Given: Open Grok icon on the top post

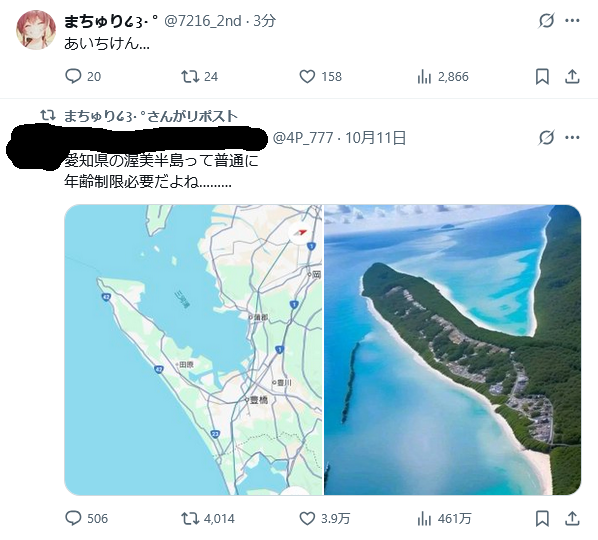Looking at the screenshot, I should (x=546, y=20).
